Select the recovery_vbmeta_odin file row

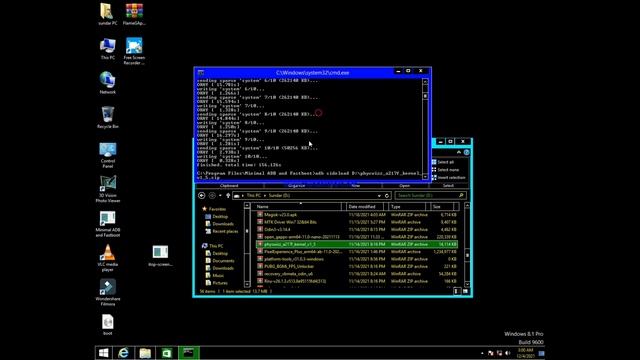pos(357,273)
